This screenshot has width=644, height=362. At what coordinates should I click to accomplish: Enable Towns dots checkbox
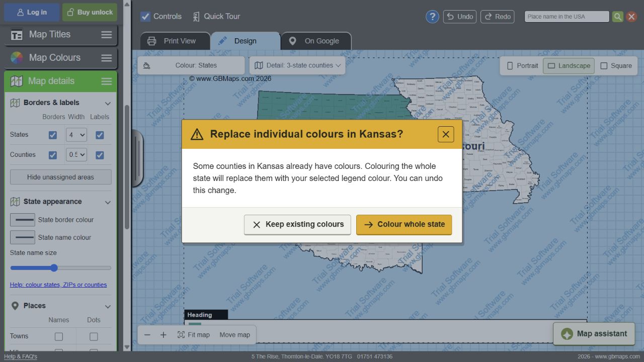tap(94, 336)
